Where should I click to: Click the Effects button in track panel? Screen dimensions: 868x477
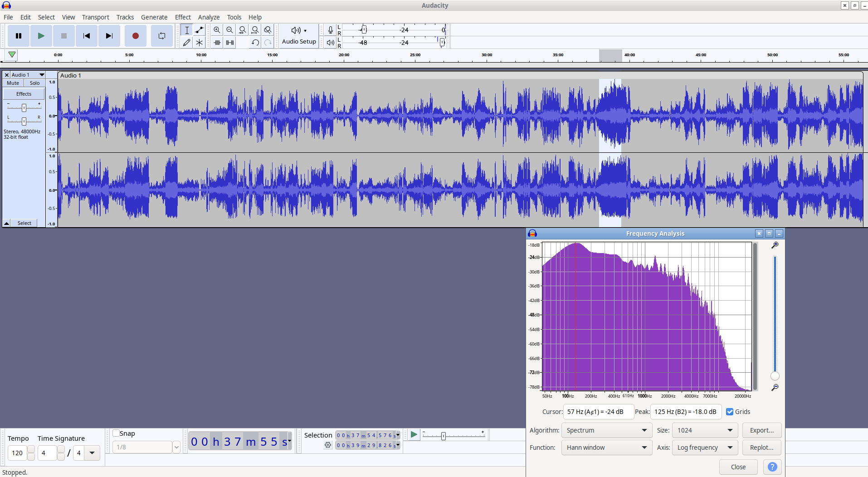[24, 94]
